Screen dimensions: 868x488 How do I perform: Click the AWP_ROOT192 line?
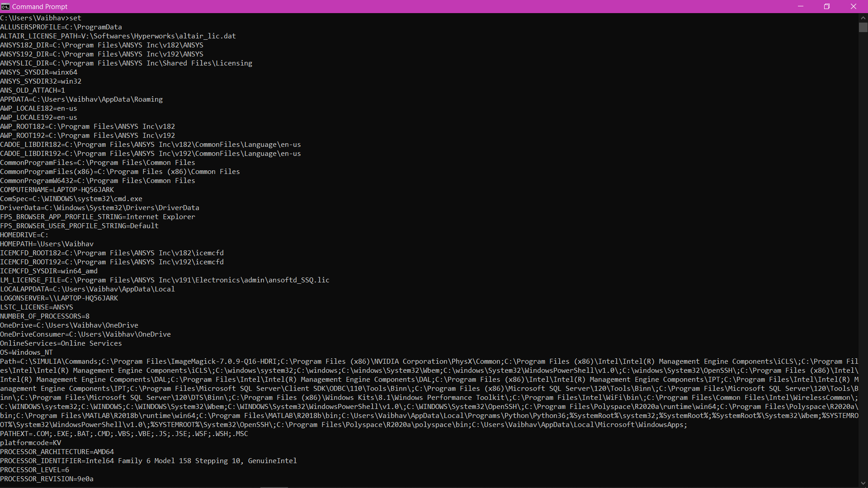click(x=87, y=136)
